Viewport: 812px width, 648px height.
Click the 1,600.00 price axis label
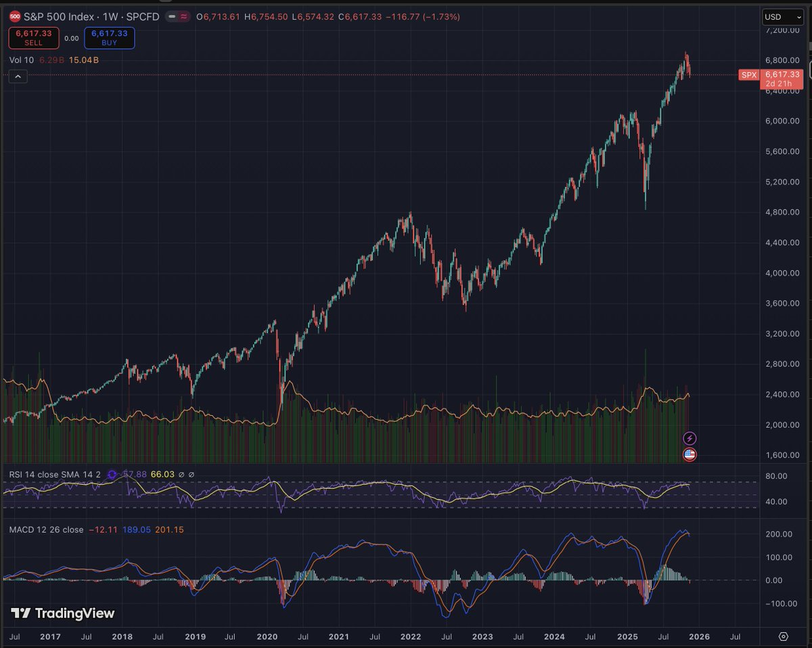pyautogui.click(x=782, y=455)
